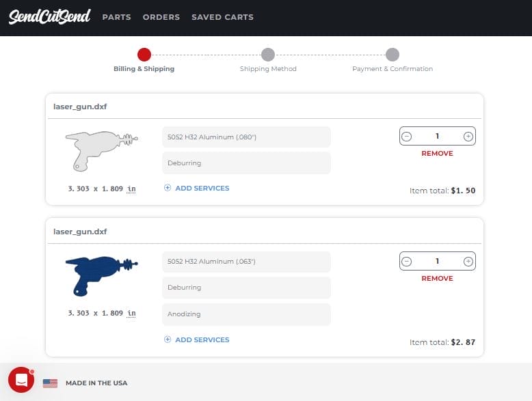Select the Billing & Shipping step circle
Screen dimensions: 532x401
click(144, 55)
